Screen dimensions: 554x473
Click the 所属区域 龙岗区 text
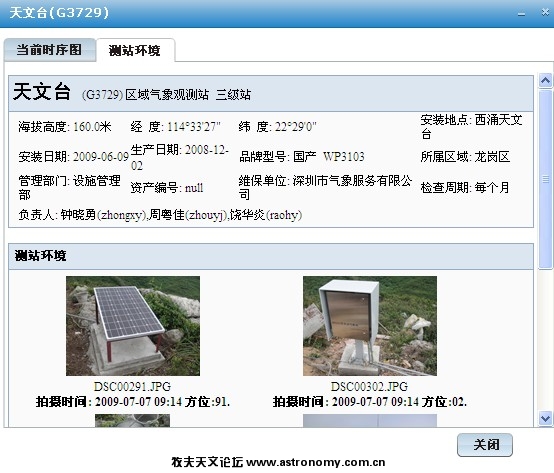click(465, 156)
